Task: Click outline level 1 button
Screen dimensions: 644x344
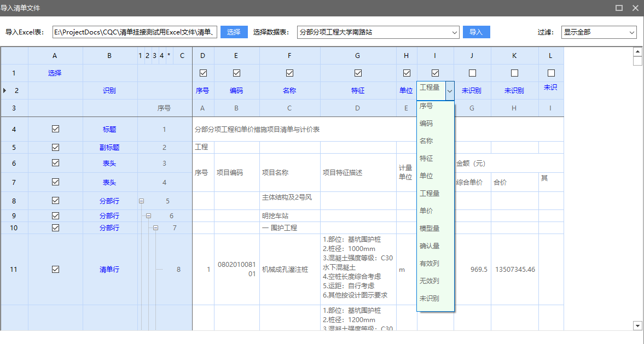Action: 141,56
